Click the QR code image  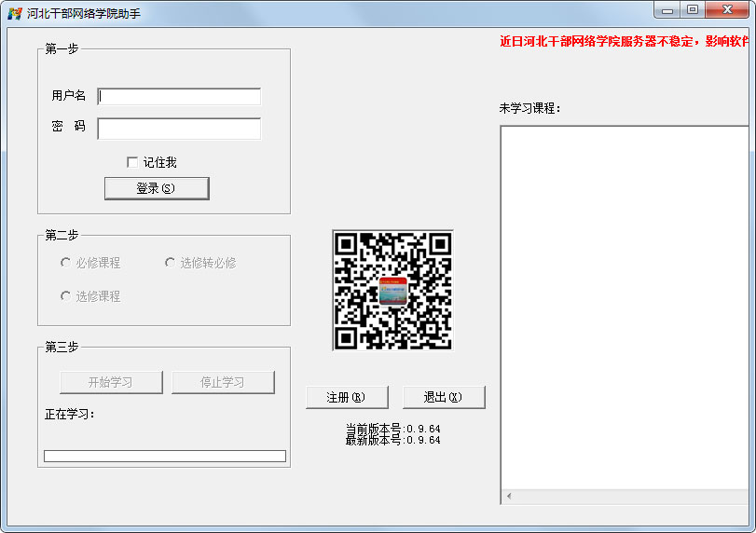click(x=393, y=290)
